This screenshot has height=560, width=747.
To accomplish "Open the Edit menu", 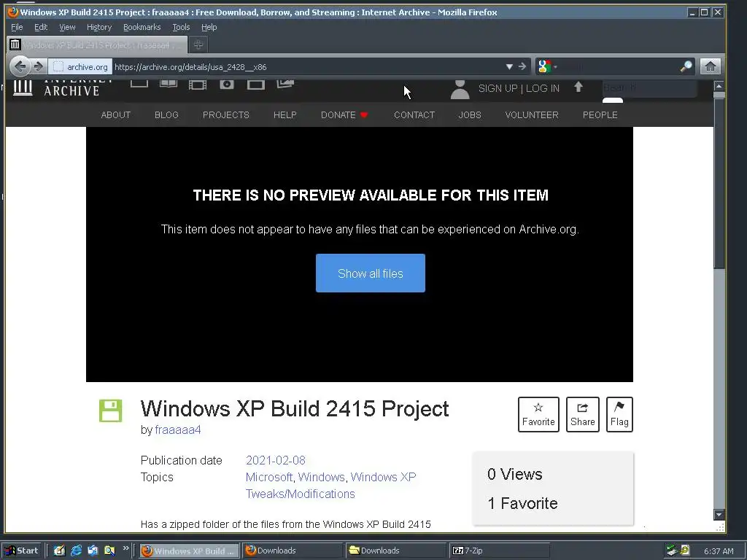I will coord(41,27).
